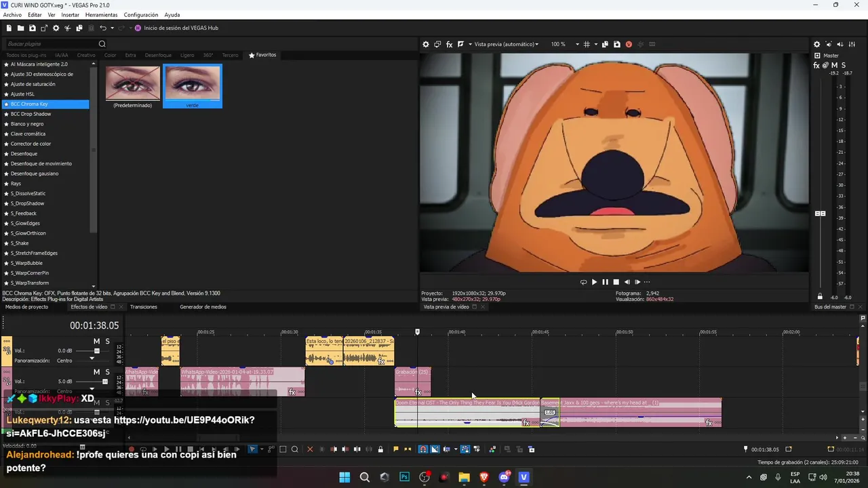Switch to Todos los plug-ins tab
The image size is (868, 488).
pyautogui.click(x=26, y=55)
